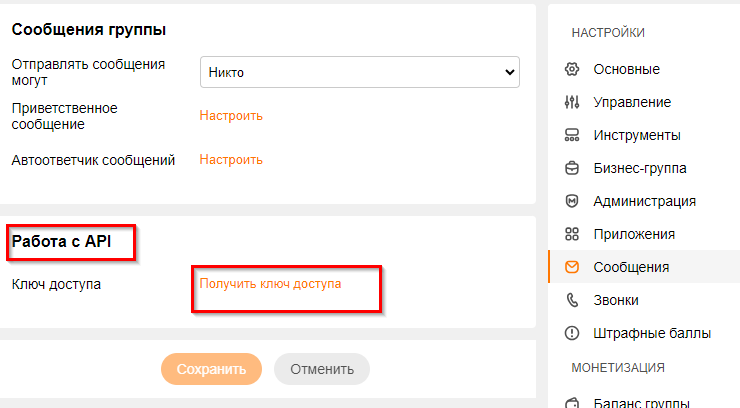Click the warning icon for Штрафные баллы
The width and height of the screenshot is (740, 408).
pos(572,333)
